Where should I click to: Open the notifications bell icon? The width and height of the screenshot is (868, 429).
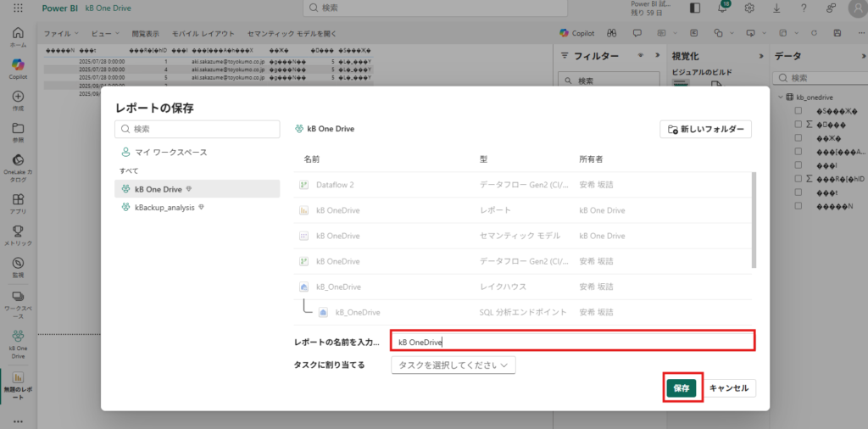(723, 8)
